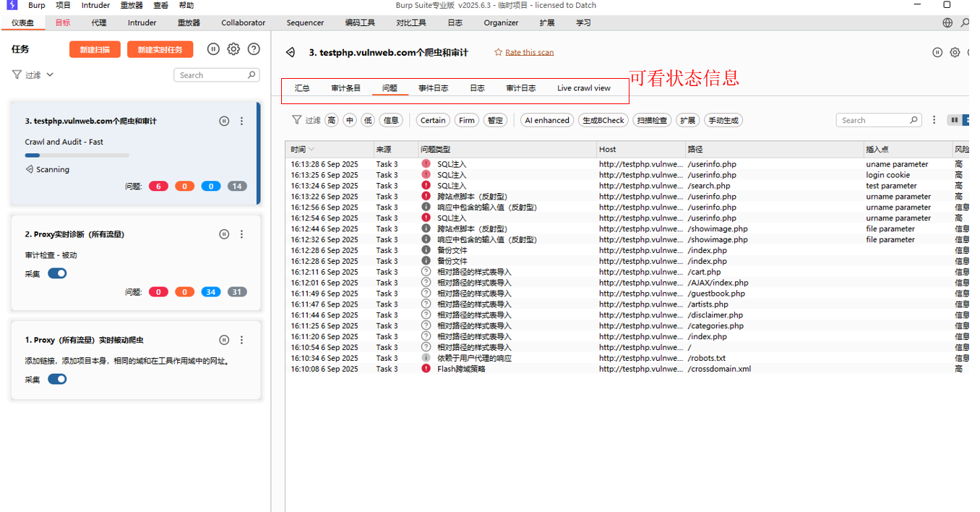Toggle the 高 severity filter chip
Image resolution: width=980 pixels, height=512 pixels.
(331, 120)
